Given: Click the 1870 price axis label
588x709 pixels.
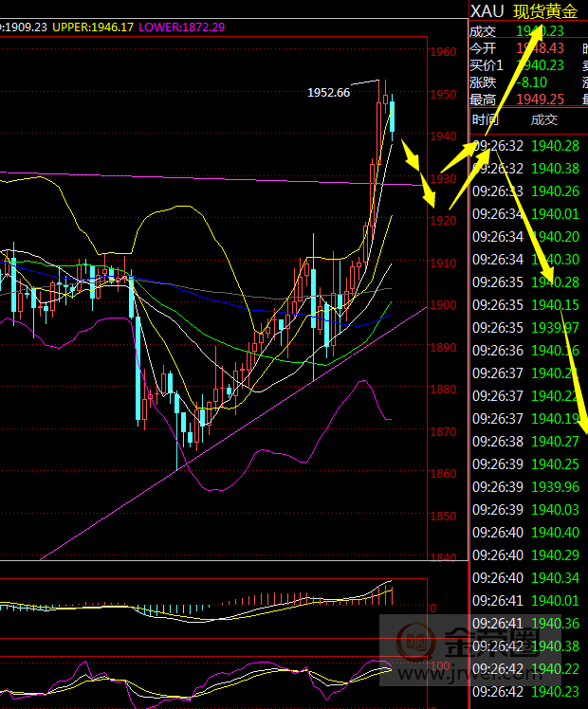Looking at the screenshot, I should pyautogui.click(x=443, y=432).
